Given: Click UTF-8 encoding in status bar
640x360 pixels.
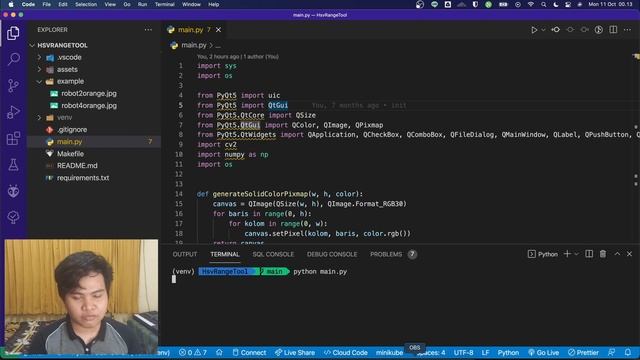Looking at the screenshot, I should click(463, 352).
